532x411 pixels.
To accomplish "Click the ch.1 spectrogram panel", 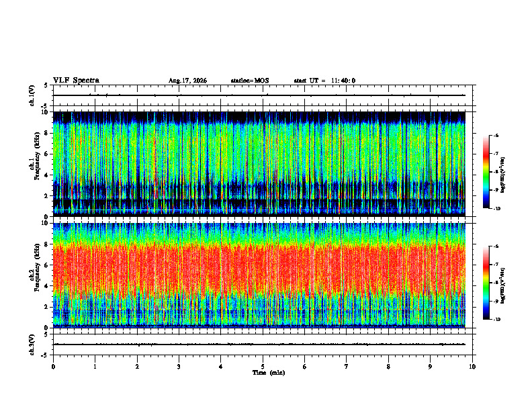I will (259, 164).
